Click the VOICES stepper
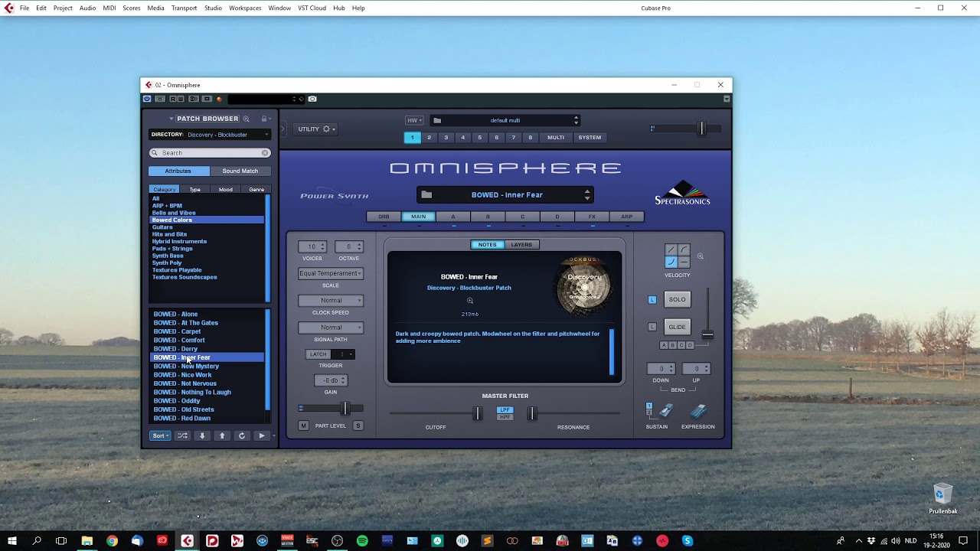 (313, 246)
